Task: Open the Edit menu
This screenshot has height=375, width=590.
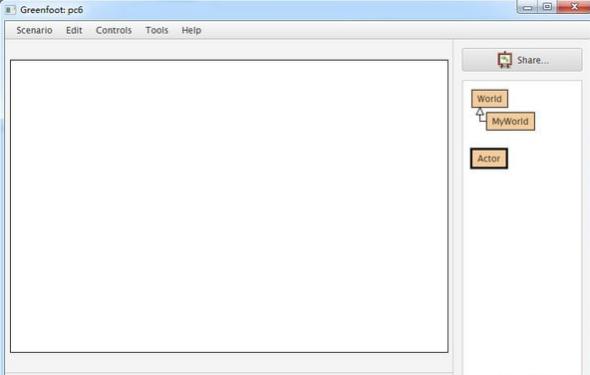Action: (x=74, y=30)
